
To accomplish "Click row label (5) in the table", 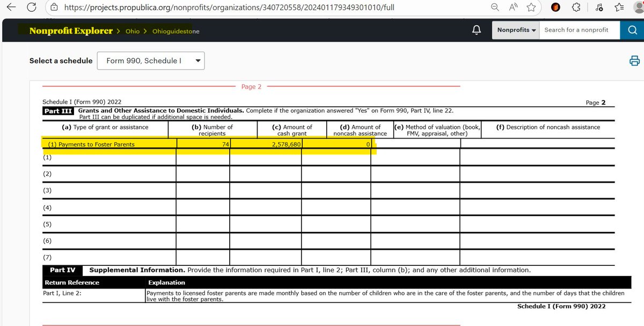I will 47,224.
